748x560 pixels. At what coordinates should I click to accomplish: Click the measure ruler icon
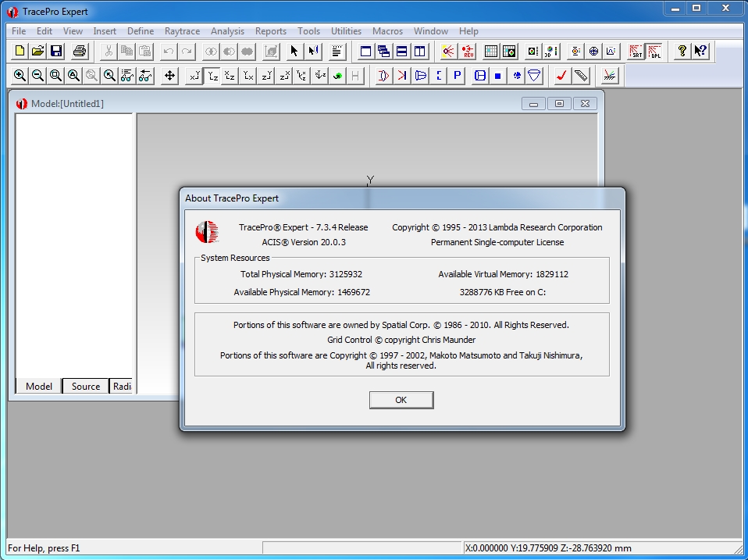point(581,75)
